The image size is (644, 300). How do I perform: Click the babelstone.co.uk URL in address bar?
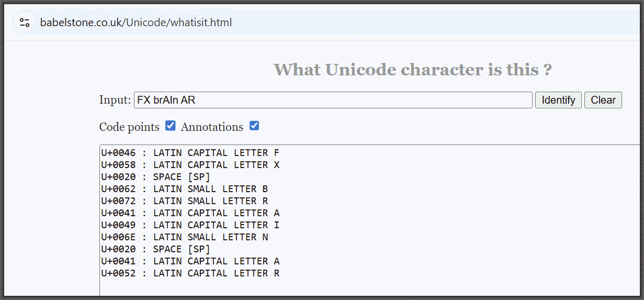(135, 23)
